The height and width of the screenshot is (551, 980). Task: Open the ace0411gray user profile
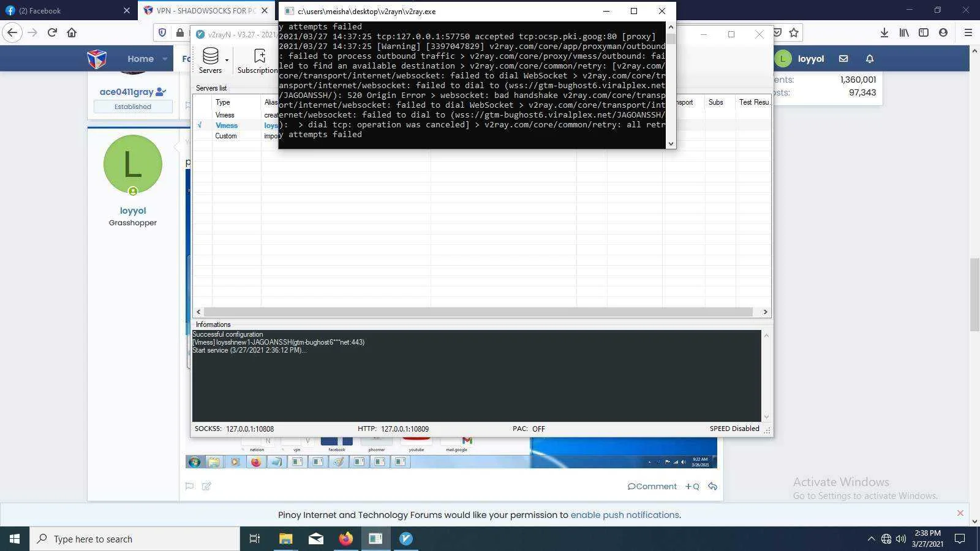pos(127,92)
